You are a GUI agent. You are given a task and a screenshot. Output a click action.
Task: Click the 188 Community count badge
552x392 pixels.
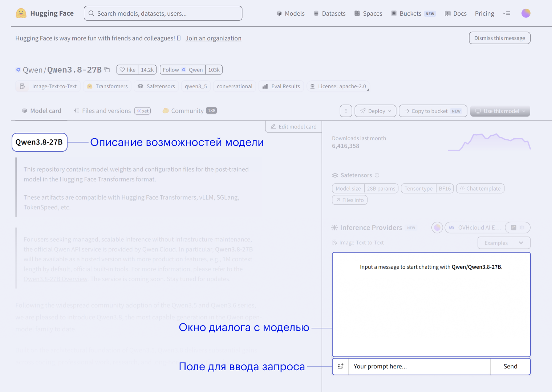[x=211, y=111]
